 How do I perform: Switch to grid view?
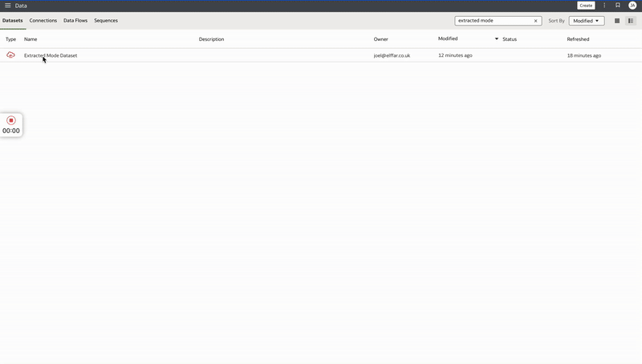pos(617,21)
